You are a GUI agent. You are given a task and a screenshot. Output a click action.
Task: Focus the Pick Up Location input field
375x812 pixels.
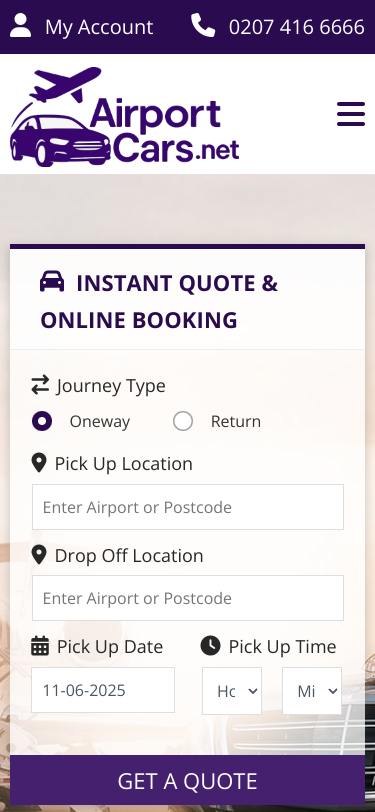click(x=188, y=507)
